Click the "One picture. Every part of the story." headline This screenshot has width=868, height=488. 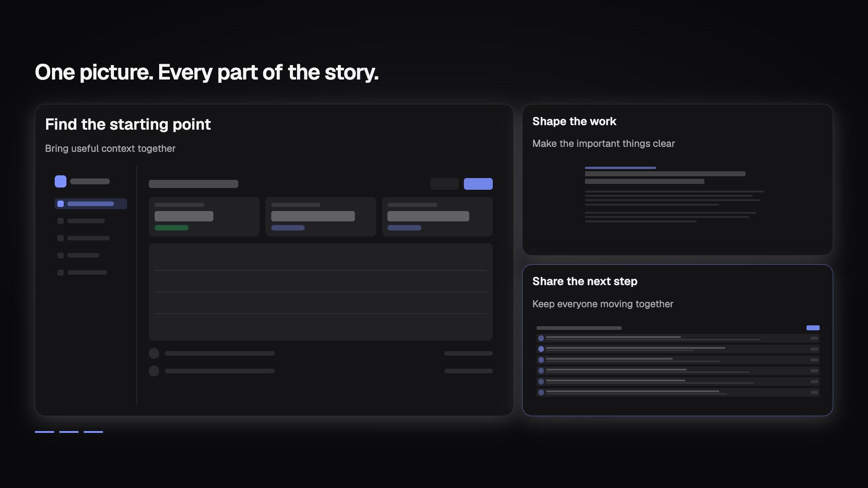pos(207,72)
